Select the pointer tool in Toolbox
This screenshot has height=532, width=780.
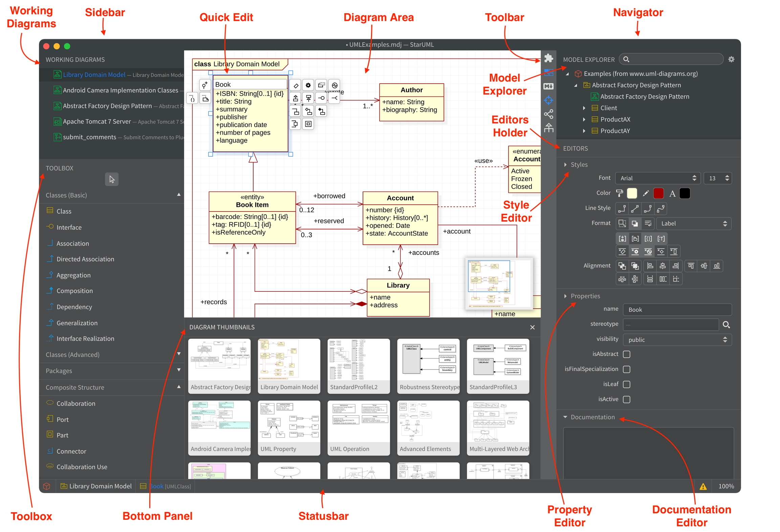click(112, 179)
